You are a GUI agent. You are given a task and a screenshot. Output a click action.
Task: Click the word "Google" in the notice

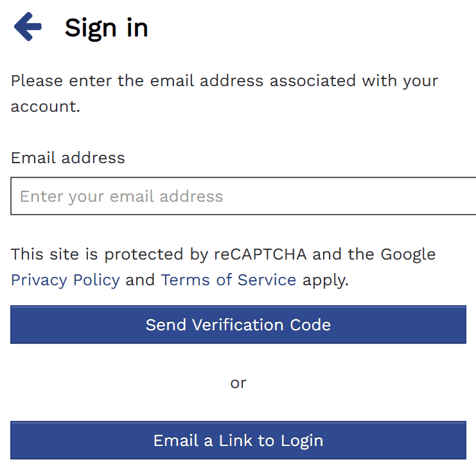408,254
